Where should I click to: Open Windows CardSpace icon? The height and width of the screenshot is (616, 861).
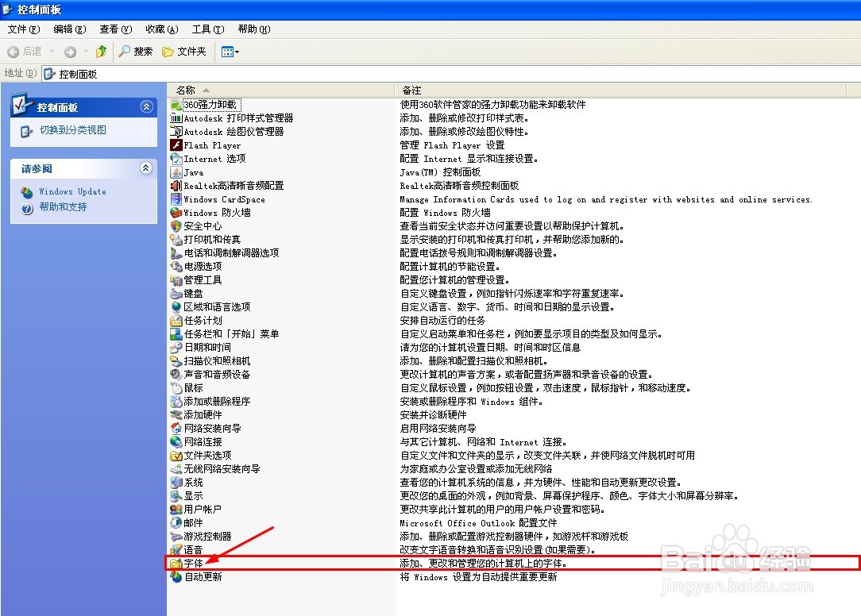coord(176,199)
